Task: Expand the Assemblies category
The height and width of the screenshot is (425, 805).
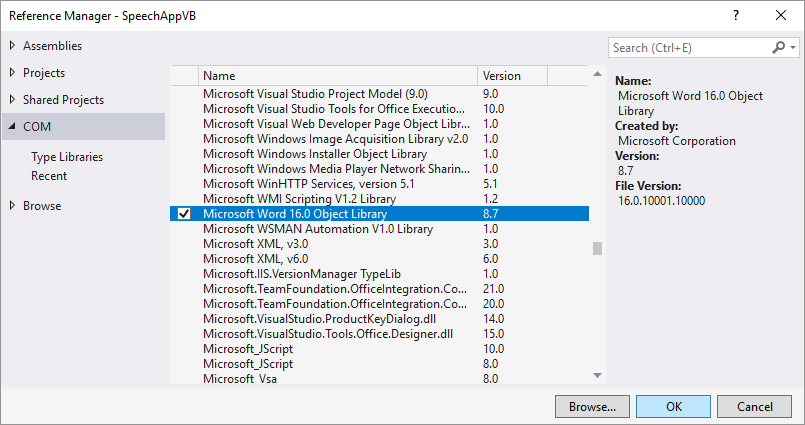Action: point(12,46)
